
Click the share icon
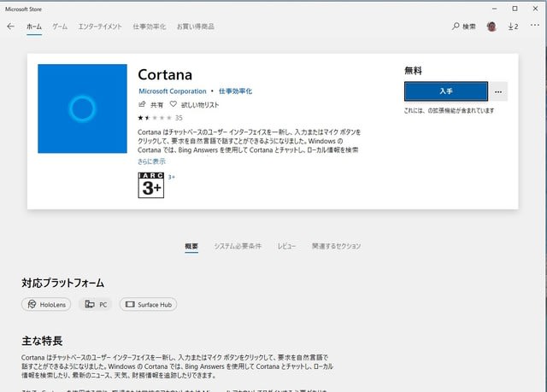[x=142, y=104]
